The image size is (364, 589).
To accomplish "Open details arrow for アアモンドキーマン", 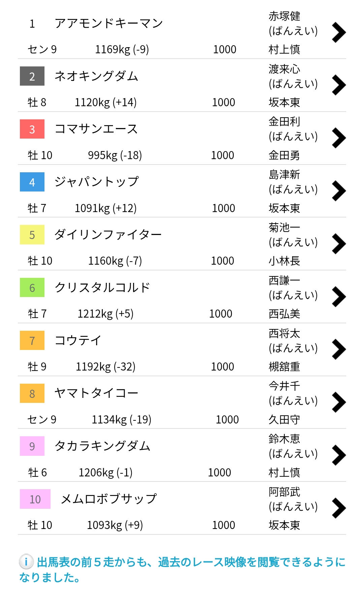I will 339,32.
